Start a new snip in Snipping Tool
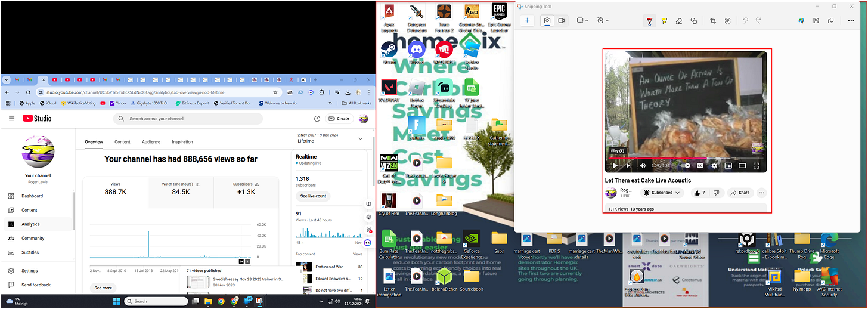Viewport: 868px width, 309px height. tap(527, 20)
